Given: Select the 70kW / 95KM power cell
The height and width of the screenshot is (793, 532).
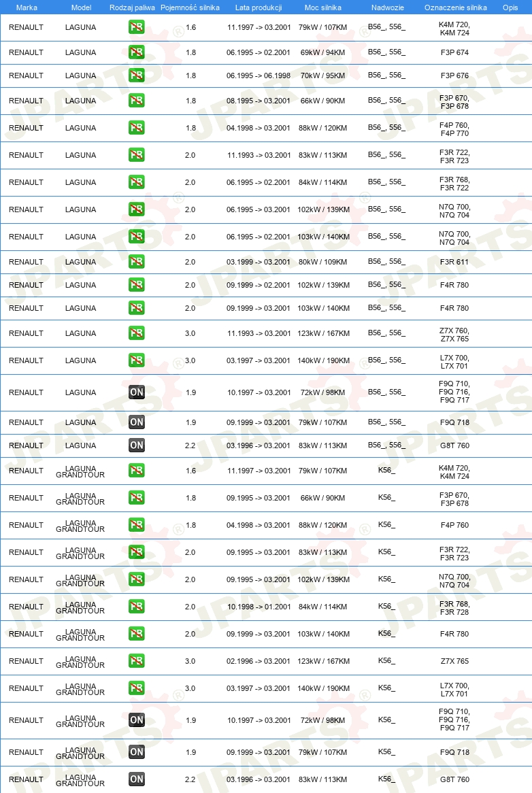Looking at the screenshot, I should click(x=322, y=75).
